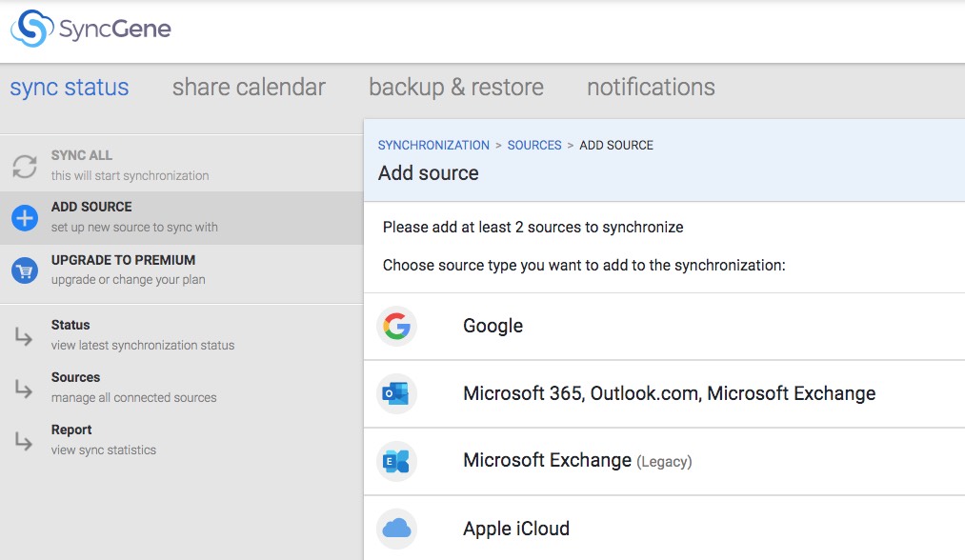The image size is (965, 560).
Task: Click 'Choose source type you want' instruction text
Action: [x=584, y=265]
